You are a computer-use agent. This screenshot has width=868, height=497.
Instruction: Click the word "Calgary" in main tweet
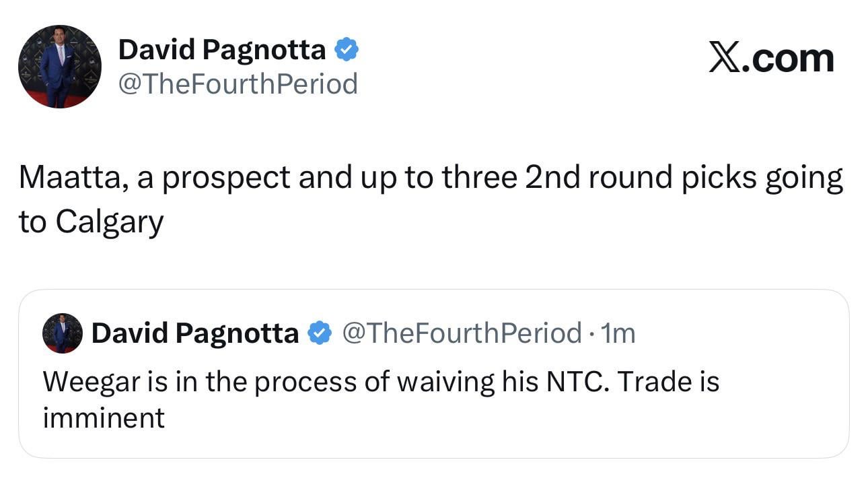[109, 222]
